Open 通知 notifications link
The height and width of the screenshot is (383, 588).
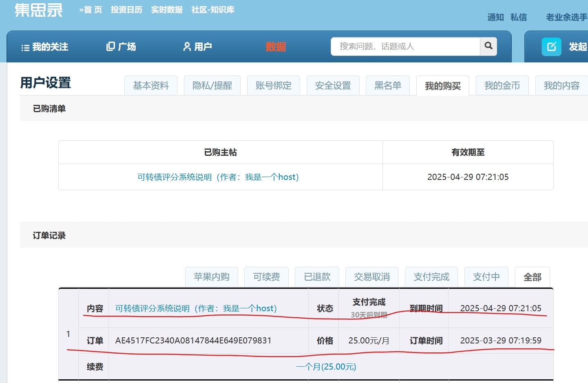coord(495,17)
